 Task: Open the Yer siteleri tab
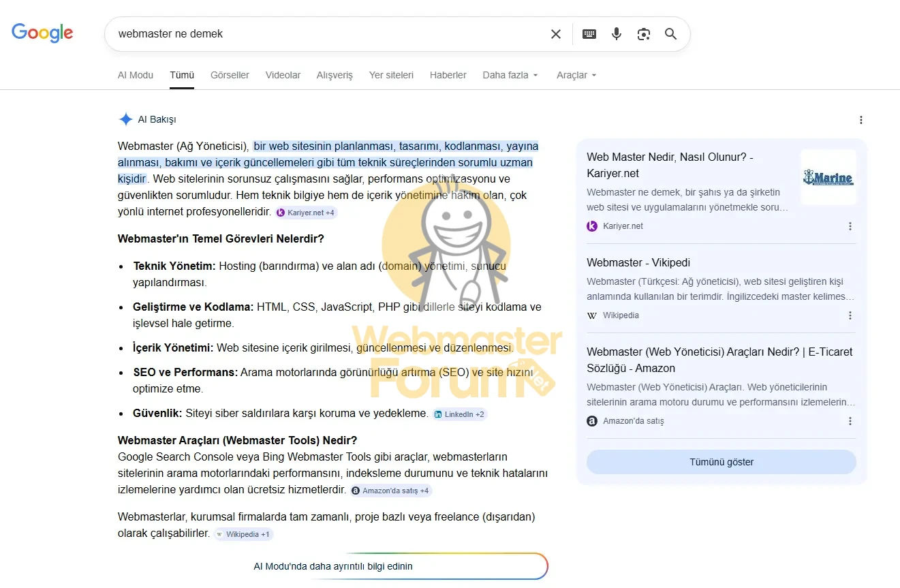[391, 75]
